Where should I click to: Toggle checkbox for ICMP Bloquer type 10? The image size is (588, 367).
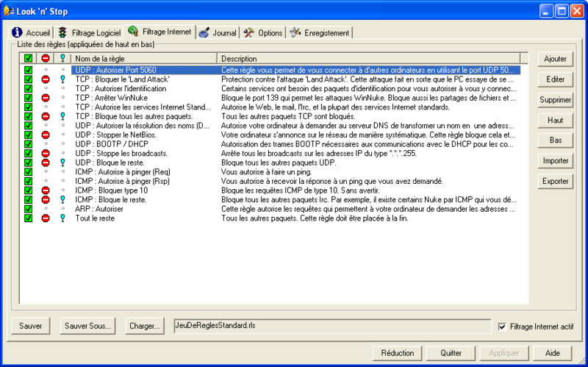pyautogui.click(x=28, y=190)
